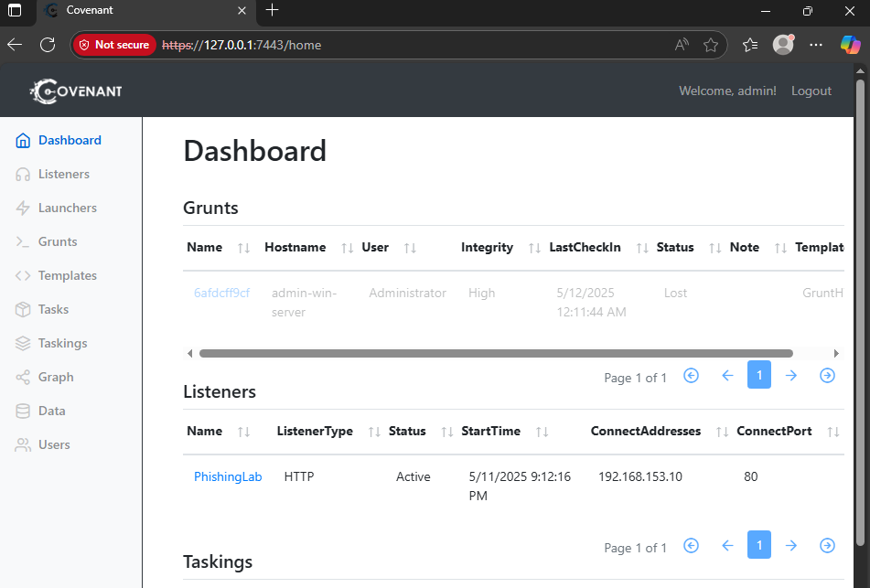Open the browser Favorites list icon
The image size is (870, 588).
tap(750, 45)
